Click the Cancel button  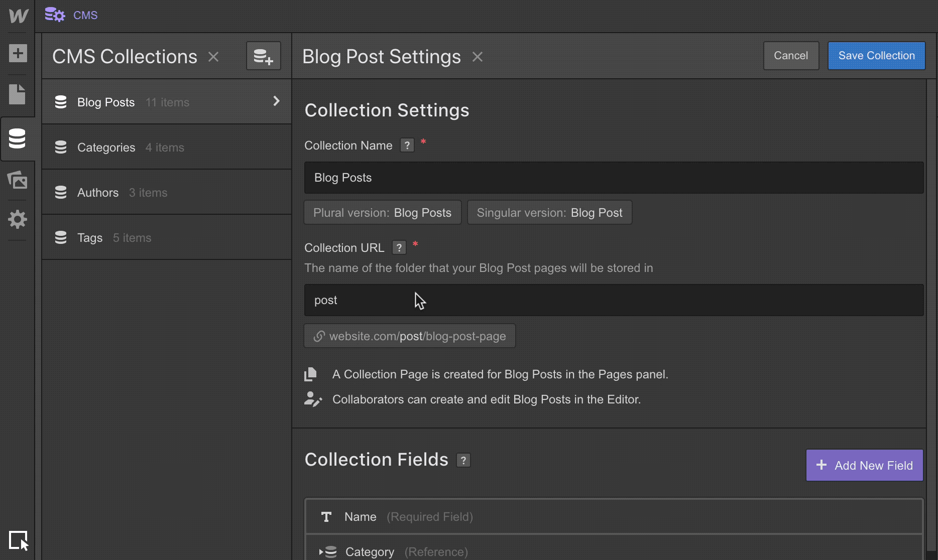(791, 56)
